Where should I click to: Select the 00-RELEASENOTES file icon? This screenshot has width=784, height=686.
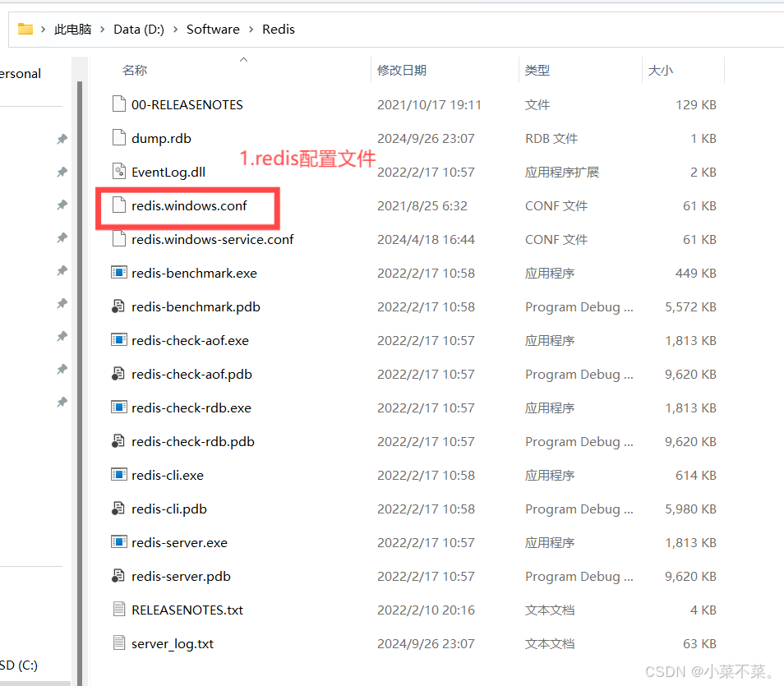119,104
